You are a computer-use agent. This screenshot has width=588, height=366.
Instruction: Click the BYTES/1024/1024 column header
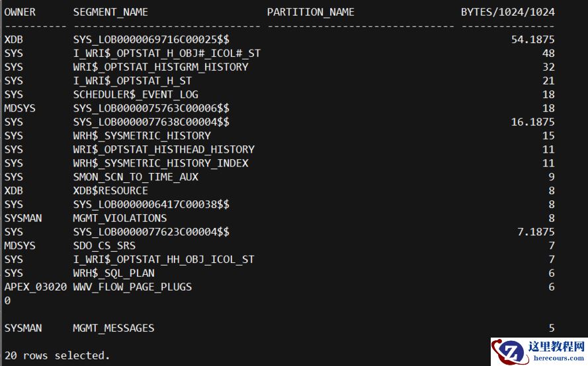click(x=508, y=12)
